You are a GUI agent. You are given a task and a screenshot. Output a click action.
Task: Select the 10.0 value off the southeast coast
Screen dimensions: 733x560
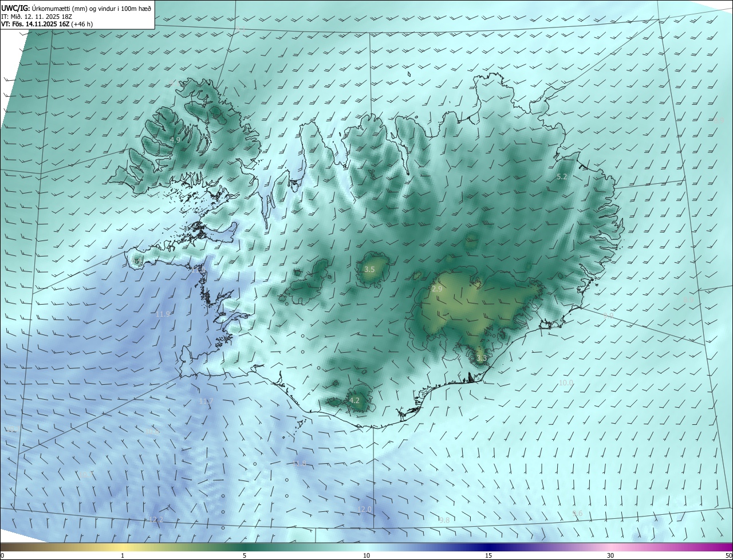(566, 382)
